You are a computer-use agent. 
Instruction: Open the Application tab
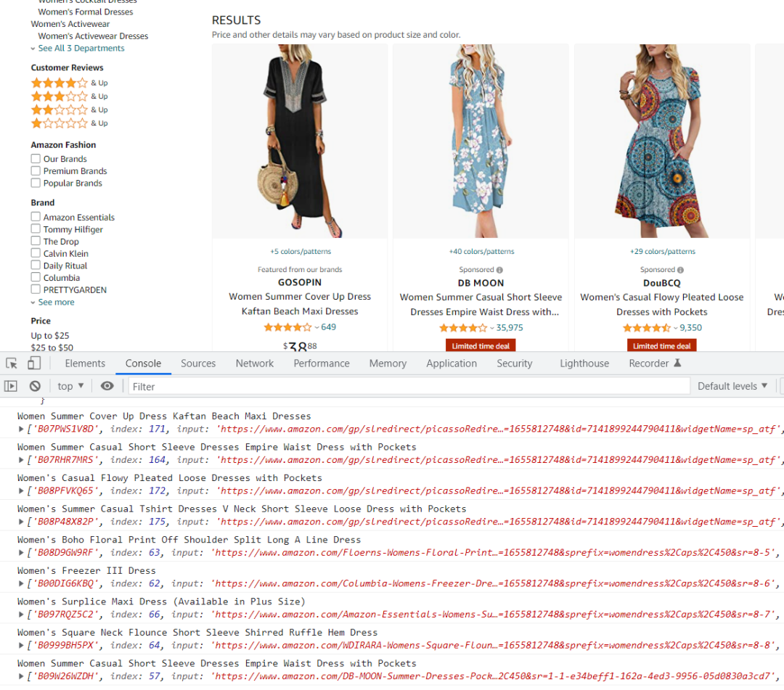click(x=452, y=364)
